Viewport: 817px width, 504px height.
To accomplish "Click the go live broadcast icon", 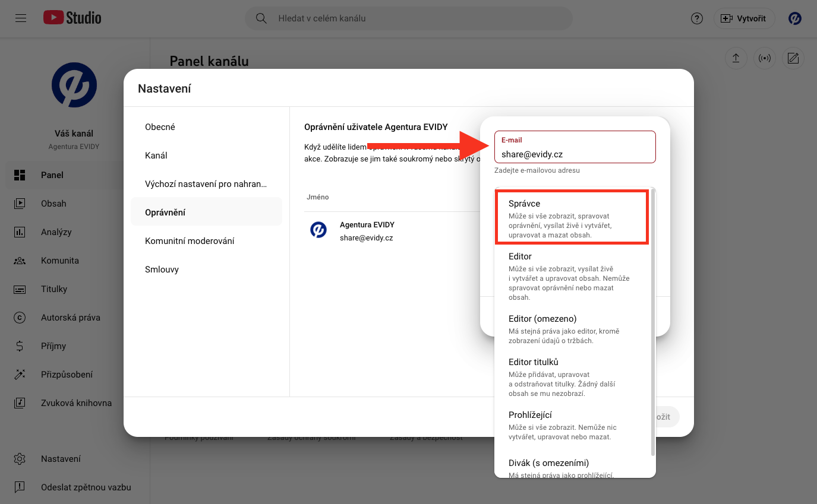I will [x=764, y=58].
